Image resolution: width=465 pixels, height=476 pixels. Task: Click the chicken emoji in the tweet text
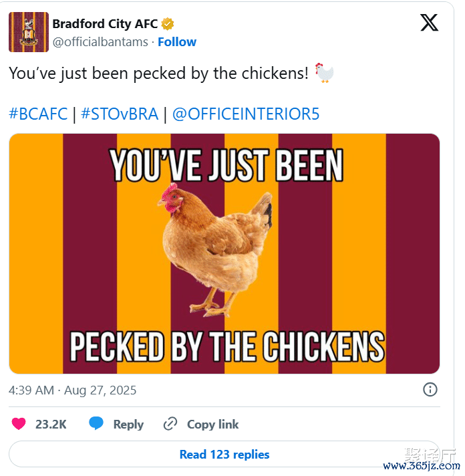click(x=325, y=74)
